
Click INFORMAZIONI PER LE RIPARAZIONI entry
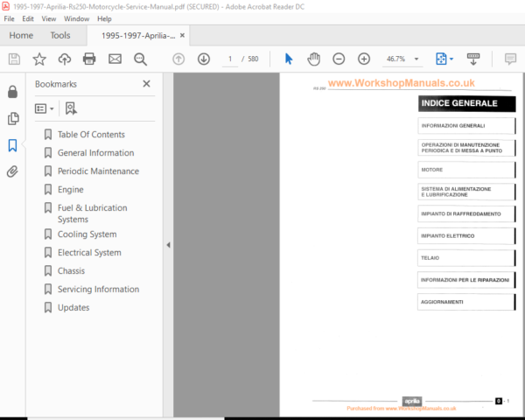[466, 280]
